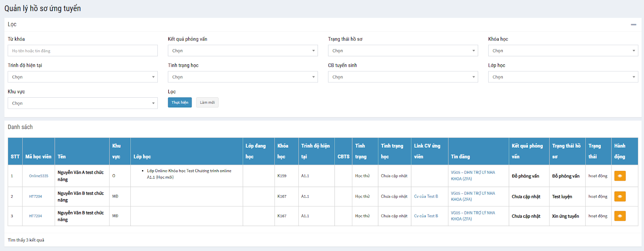Expand the Lớp học dropdown

[563, 77]
